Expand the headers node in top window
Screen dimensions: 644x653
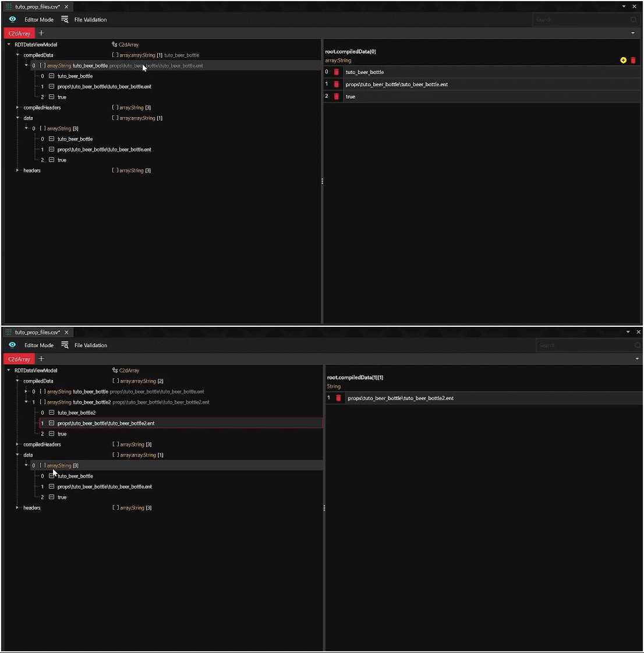(17, 171)
